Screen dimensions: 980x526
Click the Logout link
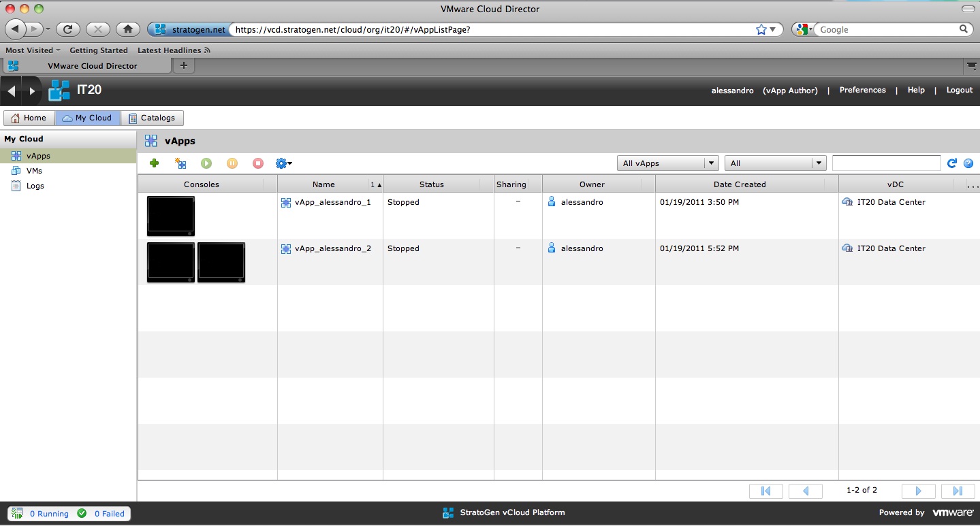[959, 90]
